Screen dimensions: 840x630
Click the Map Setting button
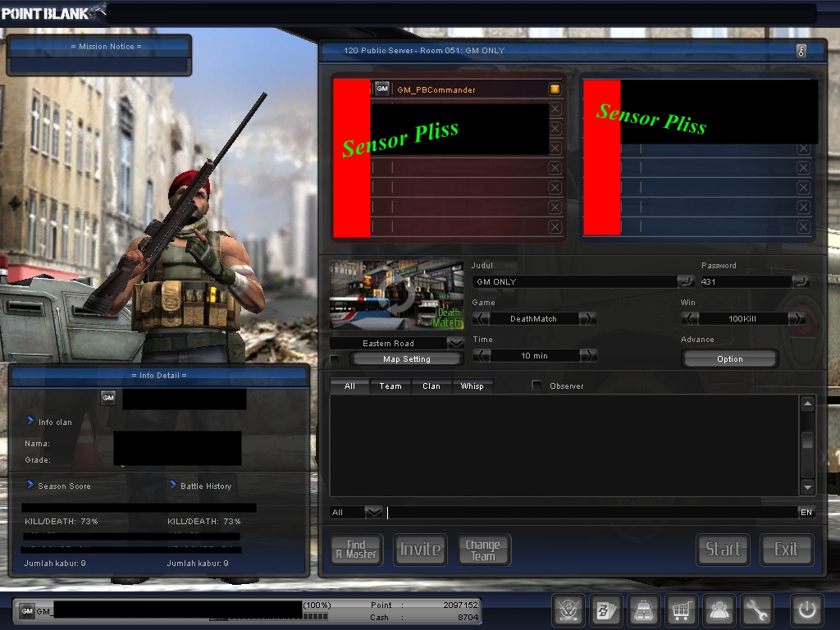point(407,359)
